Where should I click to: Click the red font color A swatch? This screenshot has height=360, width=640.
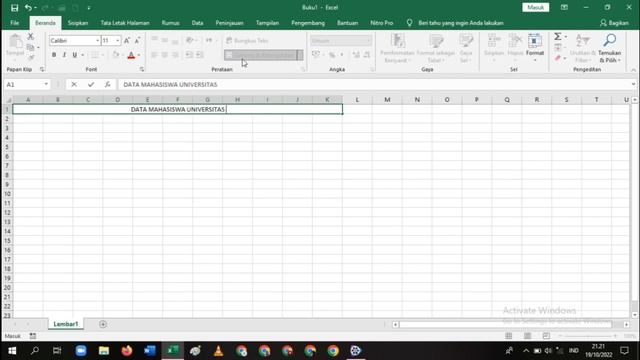click(x=131, y=55)
